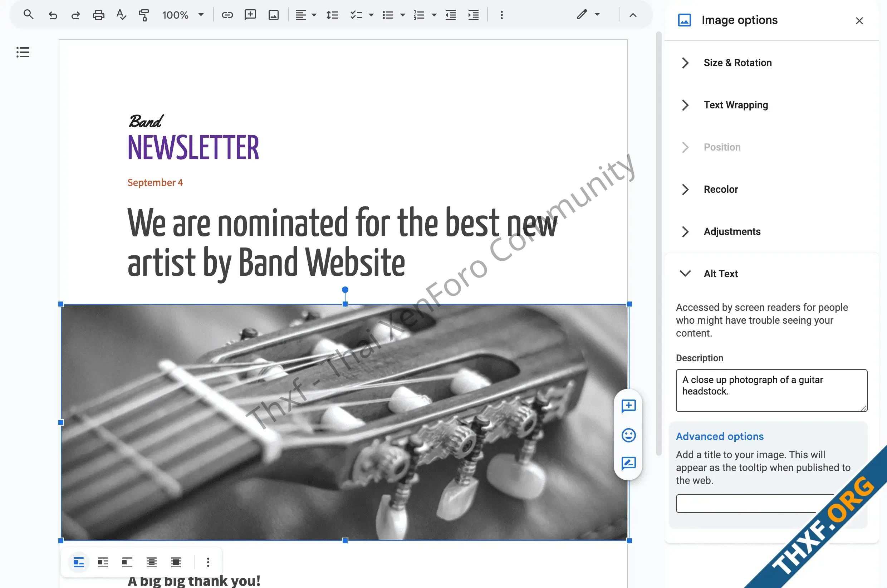Image resolution: width=887 pixels, height=588 pixels.
Task: Expand the Size & Rotation section
Action: 737,63
